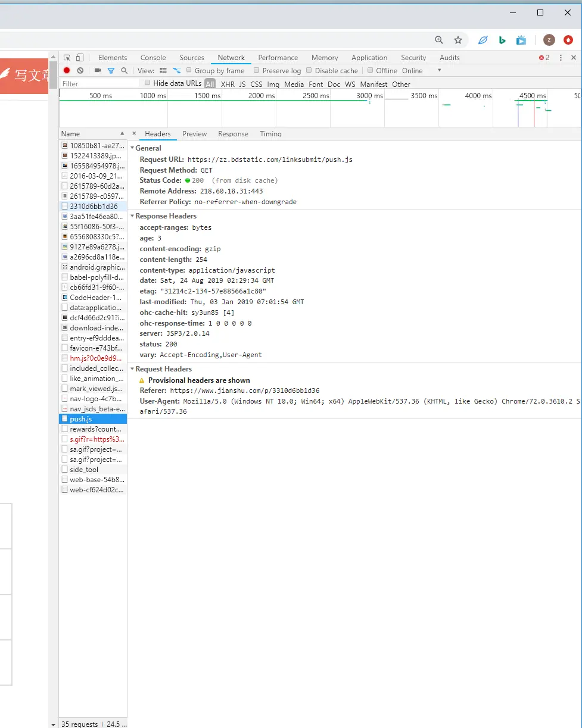The image size is (582, 728).
Task: Select large request rows view icon
Action: click(x=163, y=70)
